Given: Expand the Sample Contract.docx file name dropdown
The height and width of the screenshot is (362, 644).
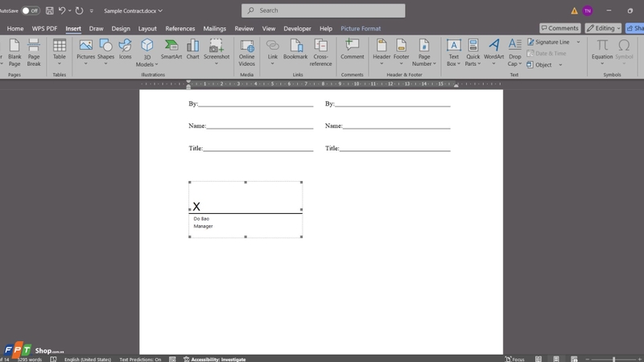Looking at the screenshot, I should coord(160,10).
